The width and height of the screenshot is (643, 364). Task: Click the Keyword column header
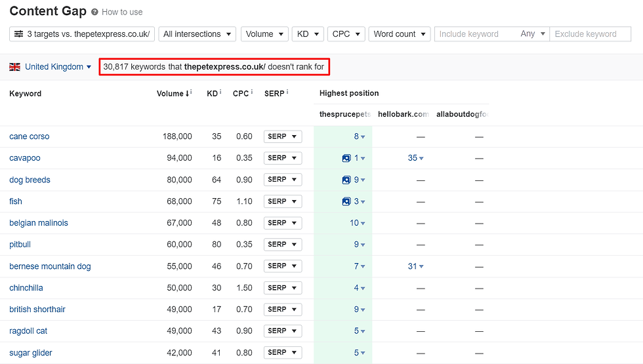click(x=26, y=93)
